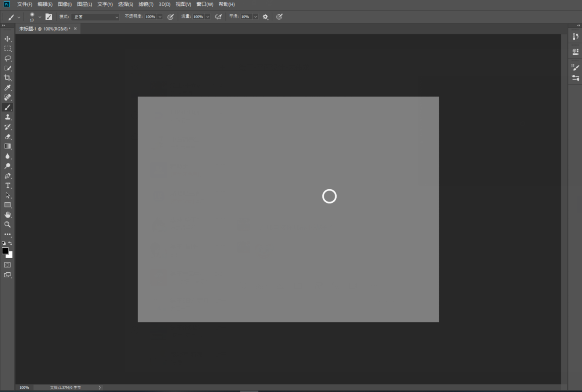Image resolution: width=582 pixels, height=392 pixels.
Task: Open the Edit Toolbar three-dots button
Action: tap(8, 234)
